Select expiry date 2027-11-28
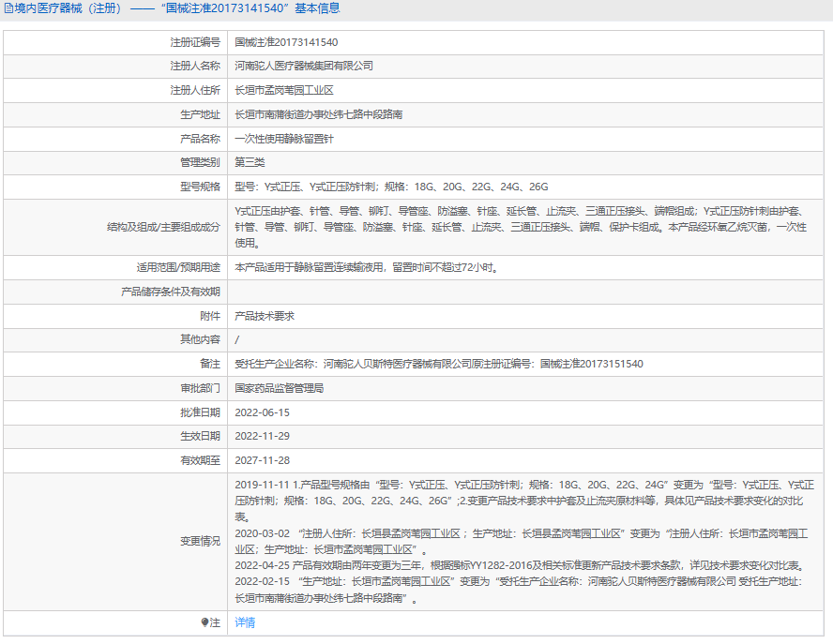833x644 pixels. coord(263,460)
